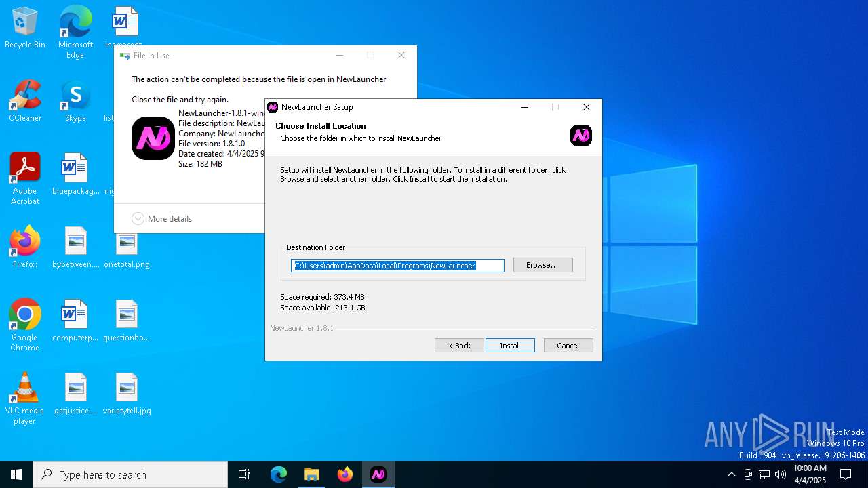
Task: Open the Skype desktop shortcut
Action: (75, 101)
